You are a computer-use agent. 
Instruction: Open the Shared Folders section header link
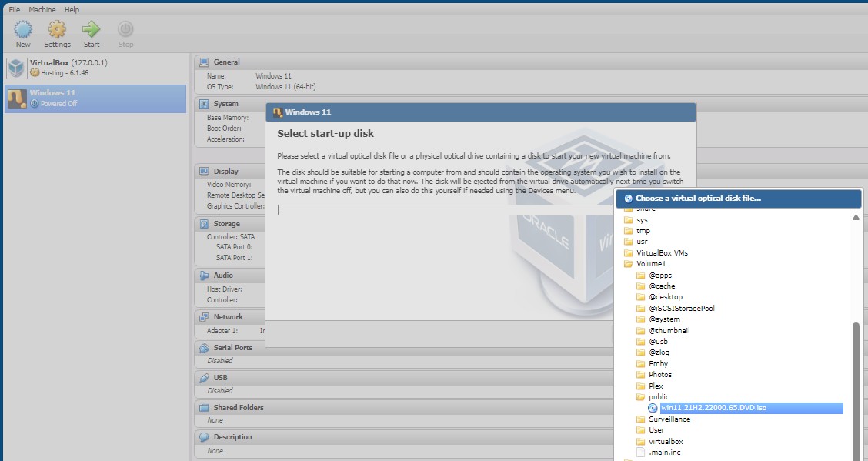point(239,407)
